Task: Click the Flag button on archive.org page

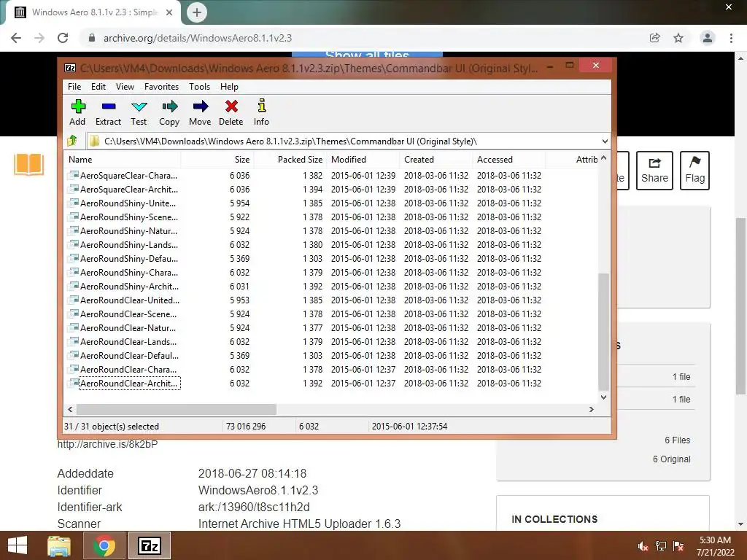Action: (694, 171)
